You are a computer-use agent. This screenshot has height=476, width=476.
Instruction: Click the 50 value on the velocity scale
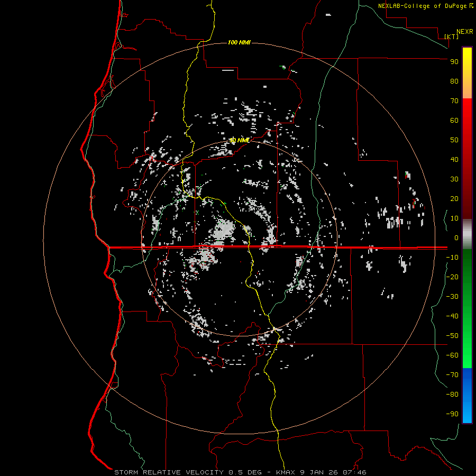click(454, 140)
